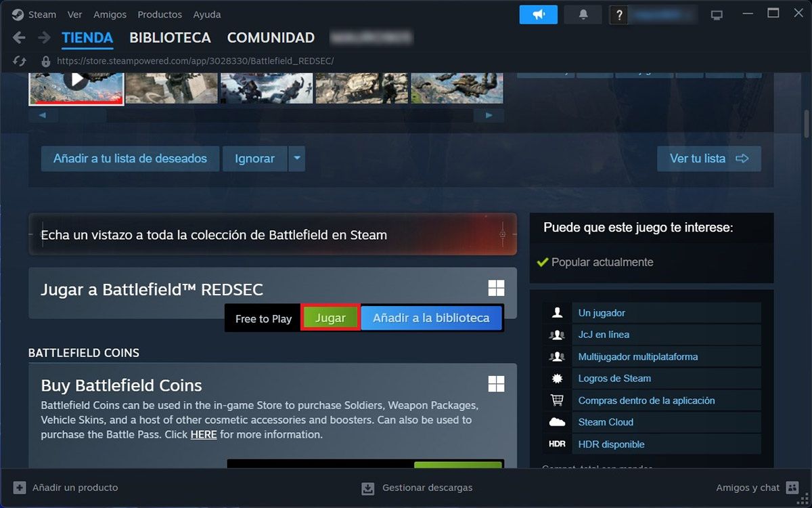Click the Gestionar descargas download icon
The width and height of the screenshot is (812, 508).
tap(368, 488)
